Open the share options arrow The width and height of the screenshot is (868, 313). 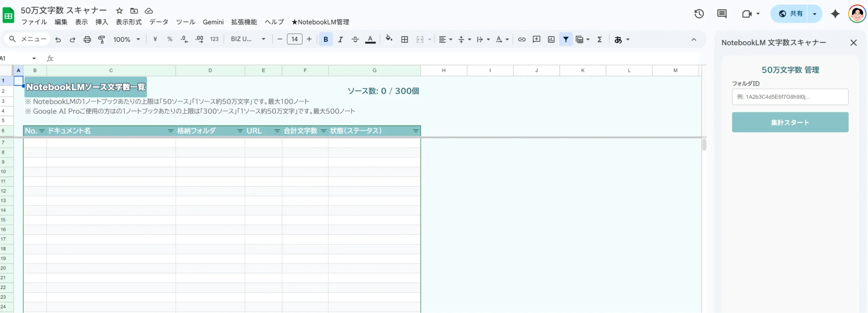[814, 14]
